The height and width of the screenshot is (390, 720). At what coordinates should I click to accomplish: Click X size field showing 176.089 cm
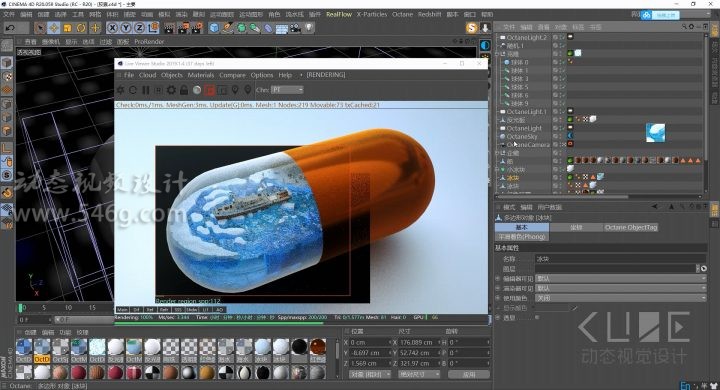[418, 343]
